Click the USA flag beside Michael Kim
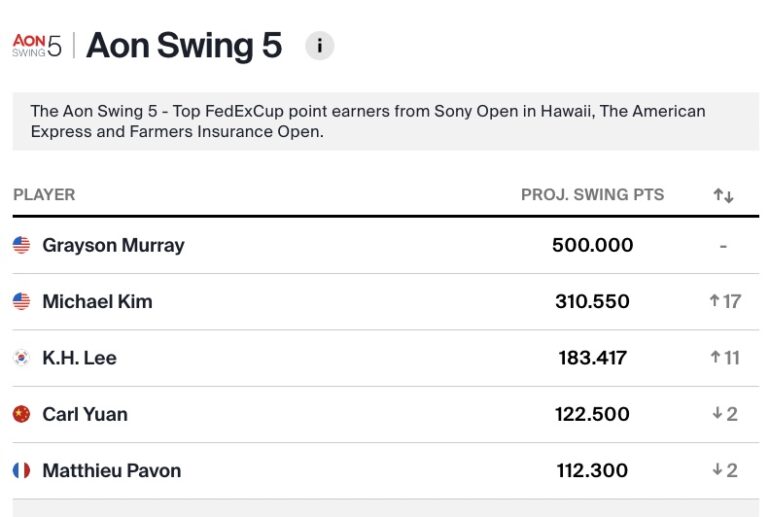The width and height of the screenshot is (770, 517). [21, 301]
